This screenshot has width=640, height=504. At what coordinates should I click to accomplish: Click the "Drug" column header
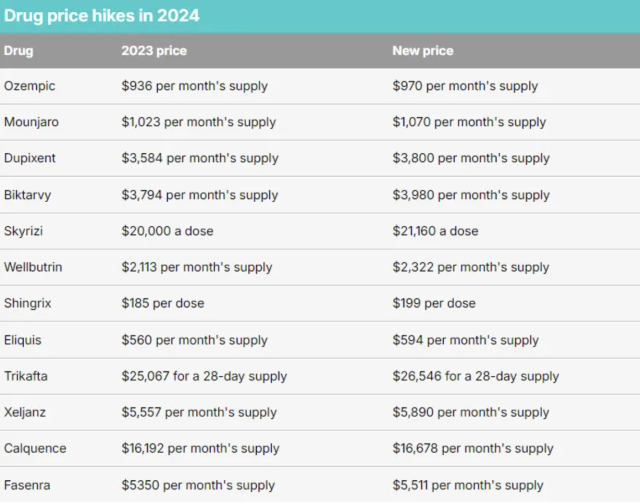coord(18,51)
